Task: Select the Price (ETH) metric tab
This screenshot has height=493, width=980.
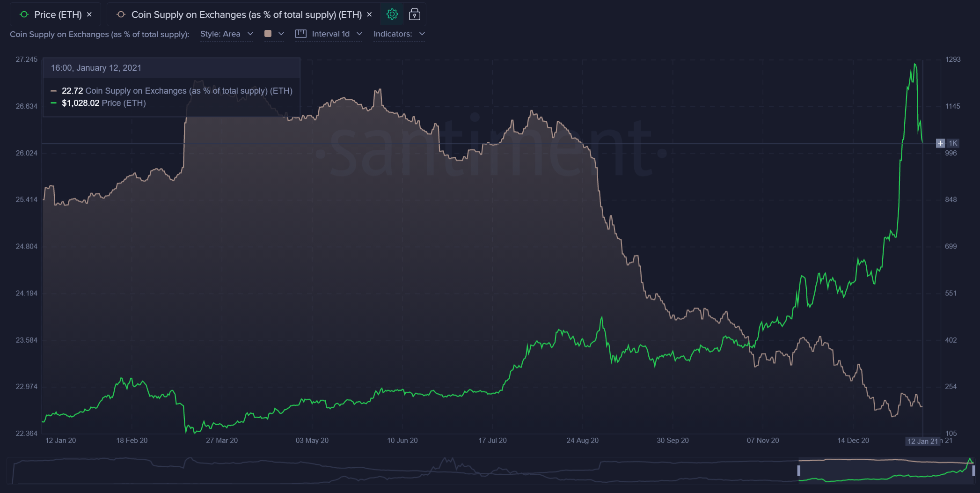Action: 55,15
